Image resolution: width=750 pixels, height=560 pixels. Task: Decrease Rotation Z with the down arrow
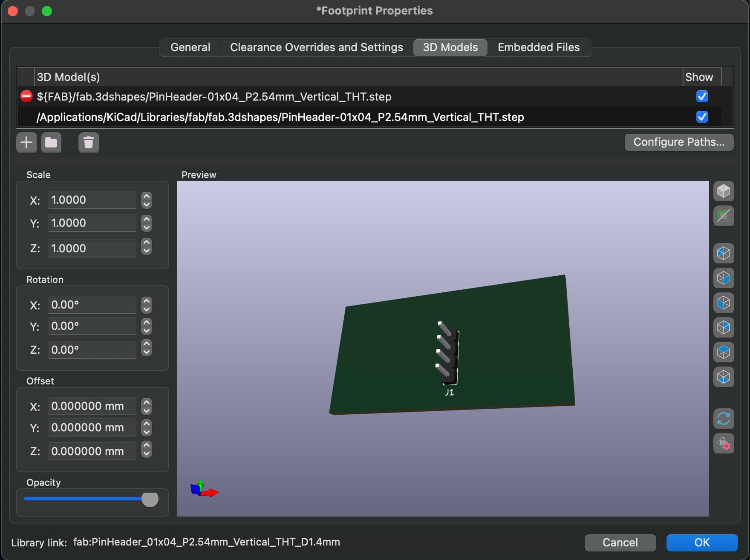tap(147, 353)
